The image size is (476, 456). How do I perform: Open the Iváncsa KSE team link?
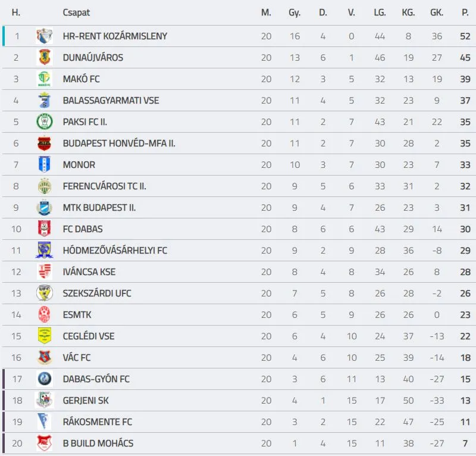[89, 272]
